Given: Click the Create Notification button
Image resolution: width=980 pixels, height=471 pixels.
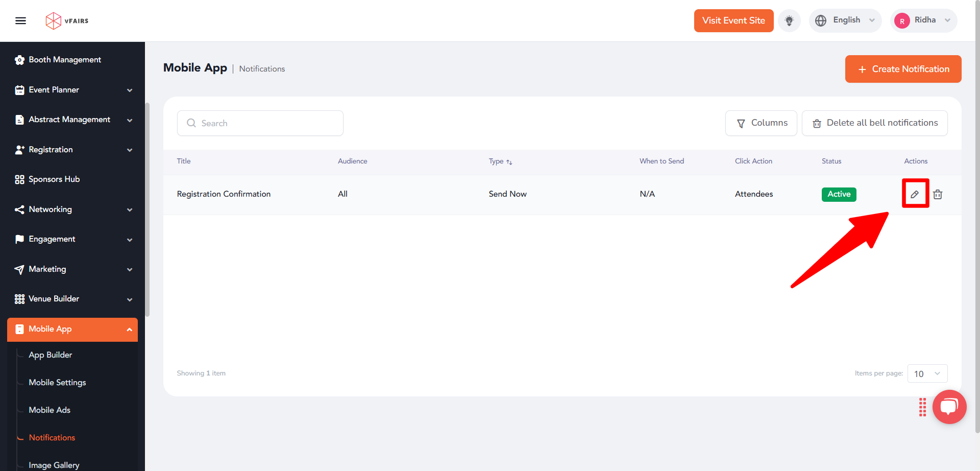Looking at the screenshot, I should coord(903,69).
